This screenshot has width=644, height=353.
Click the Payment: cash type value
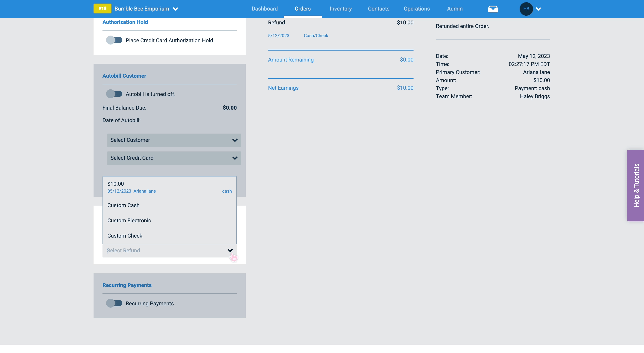tap(532, 88)
